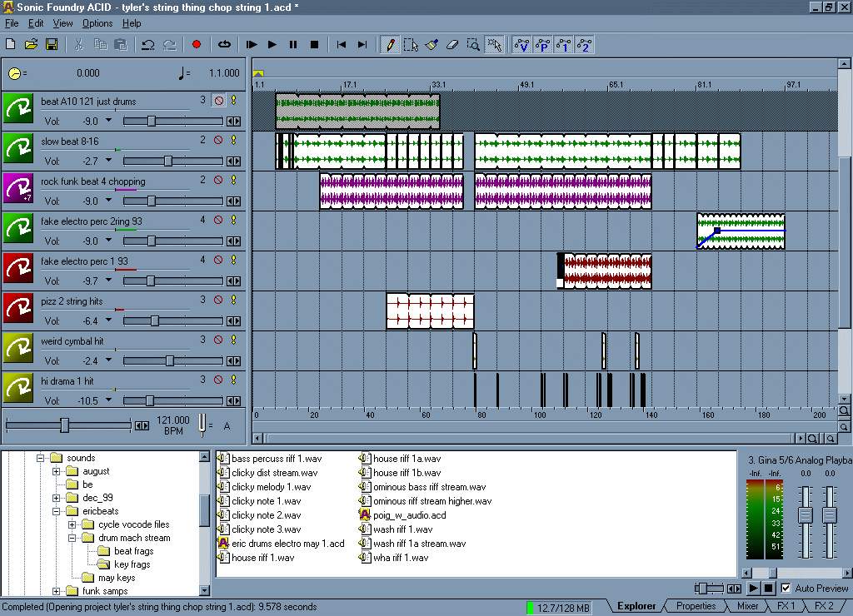Open the Help menu

point(132,23)
